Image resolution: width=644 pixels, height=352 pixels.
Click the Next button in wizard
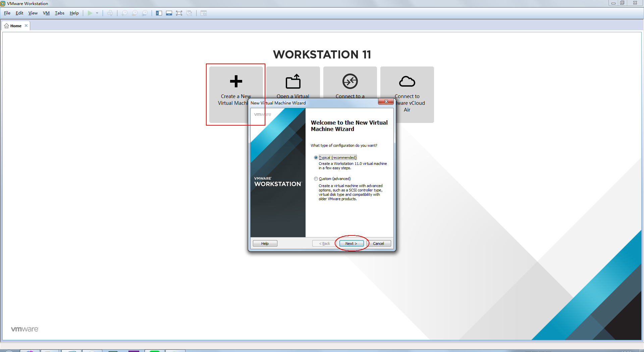351,244
